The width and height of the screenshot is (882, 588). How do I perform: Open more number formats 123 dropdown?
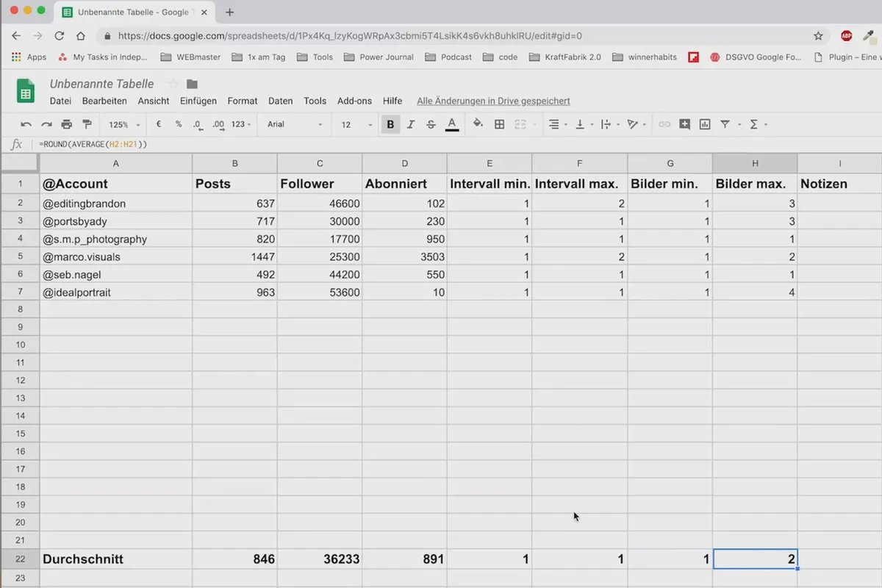click(241, 124)
